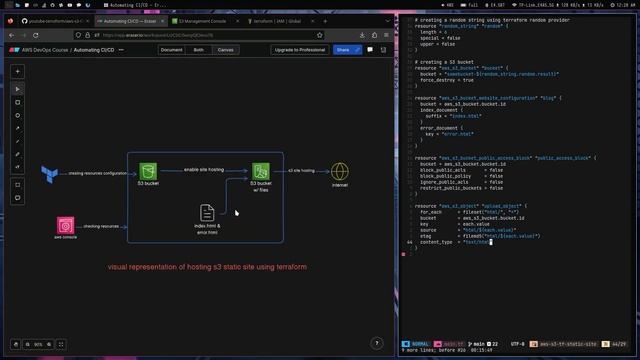This screenshot has width=640, height=360.
Task: Click the hand pan tool at bottom left
Action: (x=16, y=344)
